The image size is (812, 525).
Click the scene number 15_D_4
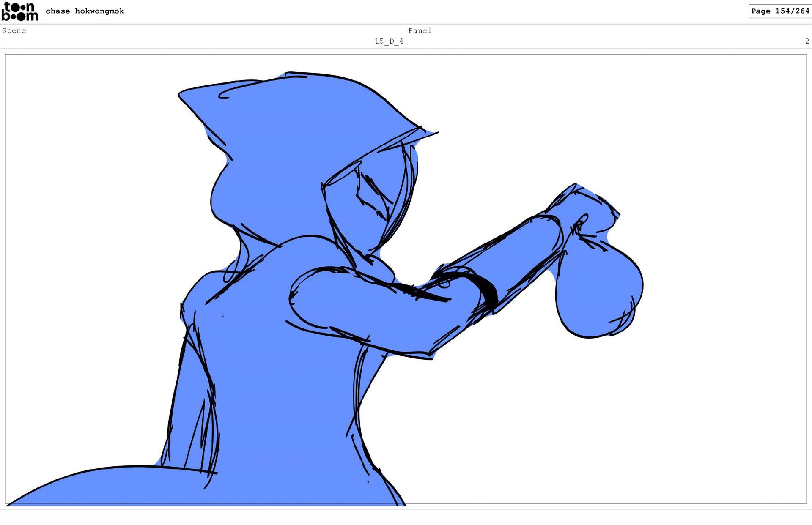pos(388,41)
